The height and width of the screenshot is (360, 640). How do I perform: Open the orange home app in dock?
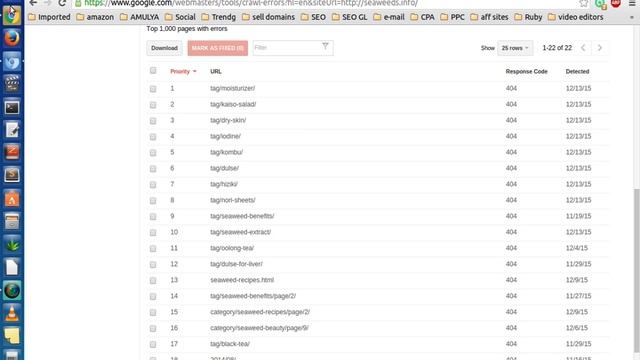tap(12, 199)
